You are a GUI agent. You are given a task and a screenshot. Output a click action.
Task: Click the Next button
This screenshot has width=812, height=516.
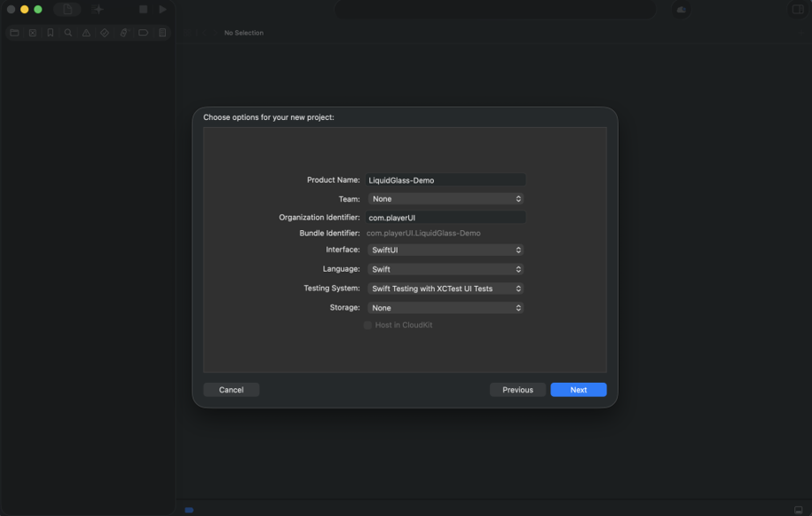point(578,390)
